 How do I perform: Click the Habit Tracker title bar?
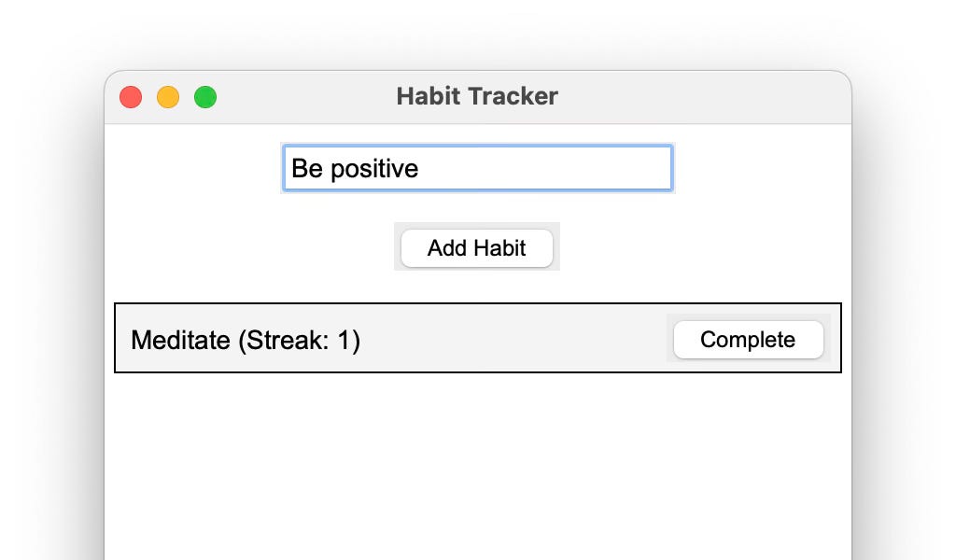pos(477,96)
